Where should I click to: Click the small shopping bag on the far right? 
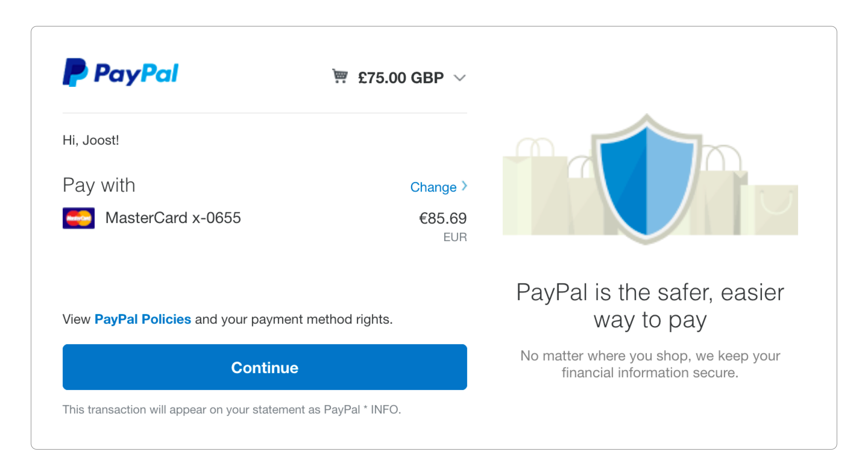[775, 209]
